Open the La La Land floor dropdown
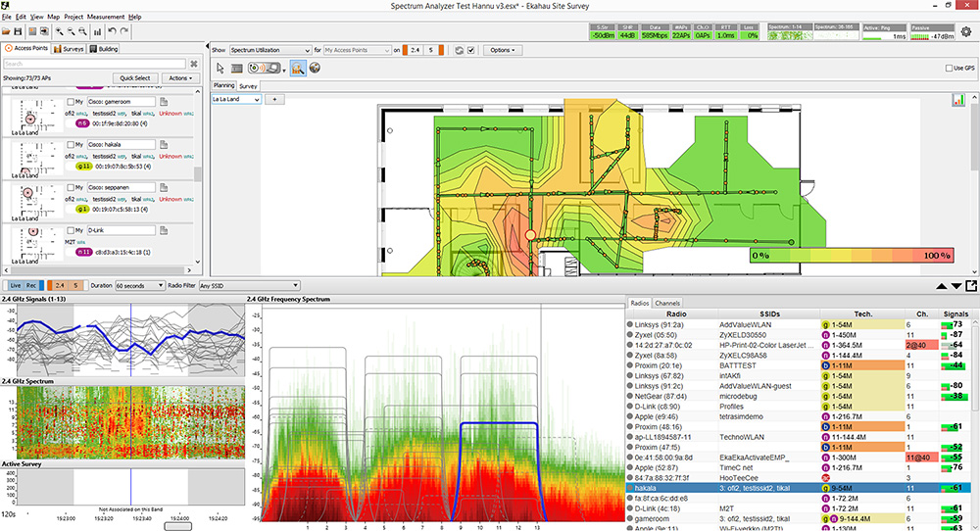The width and height of the screenshot is (980, 531). coord(235,99)
